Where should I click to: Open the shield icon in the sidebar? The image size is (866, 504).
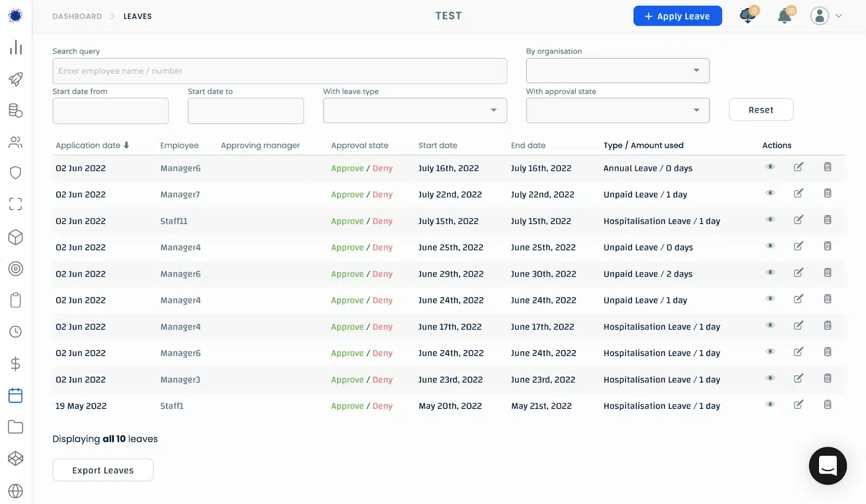click(x=16, y=173)
